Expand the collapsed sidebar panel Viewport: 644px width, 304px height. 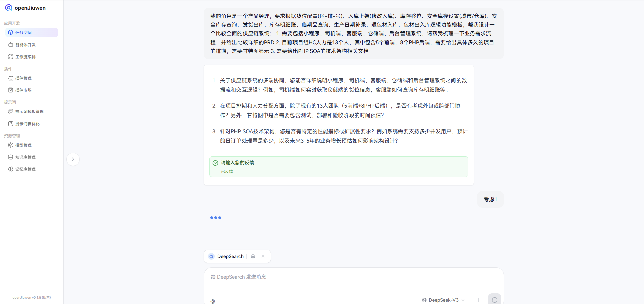pos(73,159)
